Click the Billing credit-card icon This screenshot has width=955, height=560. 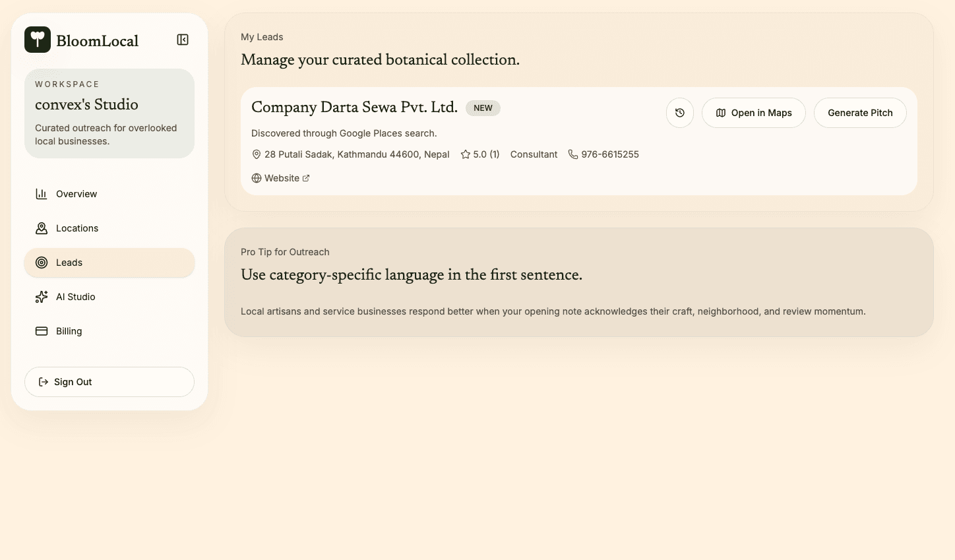pyautogui.click(x=41, y=330)
